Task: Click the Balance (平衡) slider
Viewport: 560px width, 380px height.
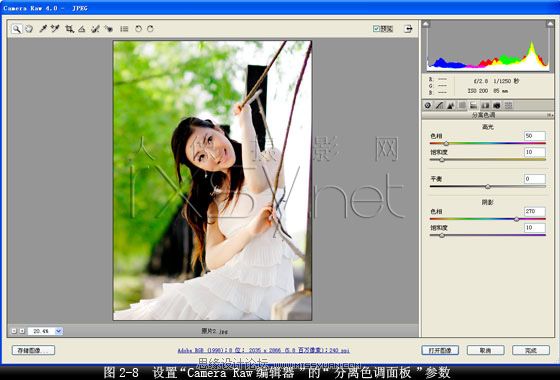Action: tap(488, 186)
